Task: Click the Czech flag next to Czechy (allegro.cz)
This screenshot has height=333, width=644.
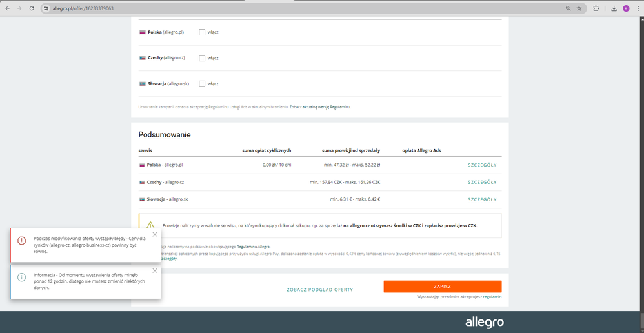Action: (143, 58)
